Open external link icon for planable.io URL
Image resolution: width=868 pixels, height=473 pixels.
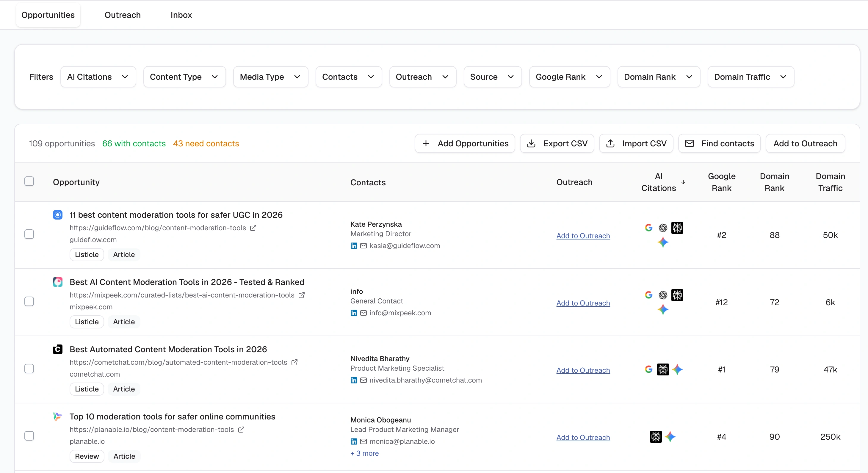(x=241, y=430)
